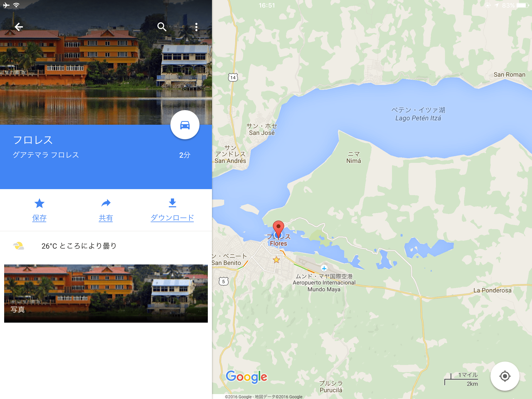Click the ダウンロード link
532x399 pixels.
point(172,218)
